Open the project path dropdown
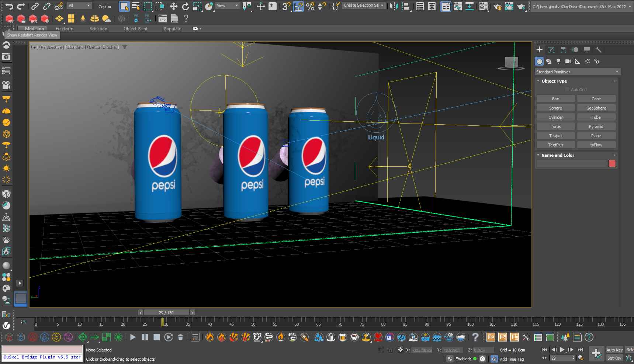Screen dimensions: 634x364 pyautogui.click(x=582, y=6)
